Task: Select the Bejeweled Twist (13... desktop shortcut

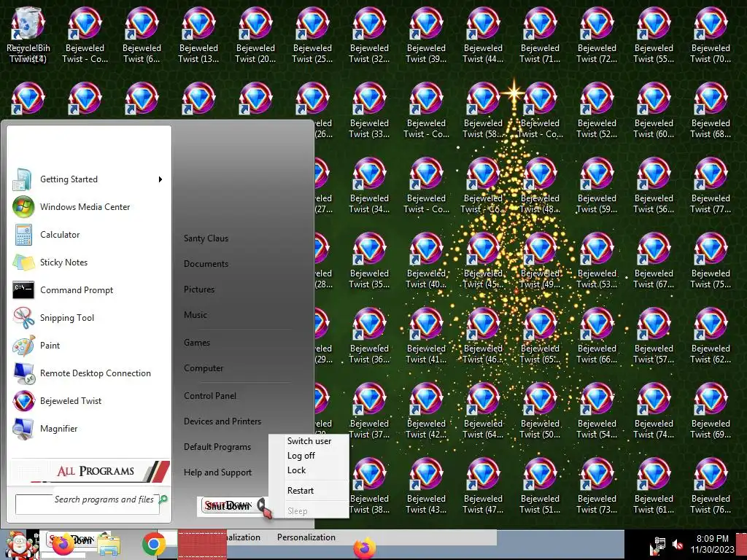Action: point(198,35)
